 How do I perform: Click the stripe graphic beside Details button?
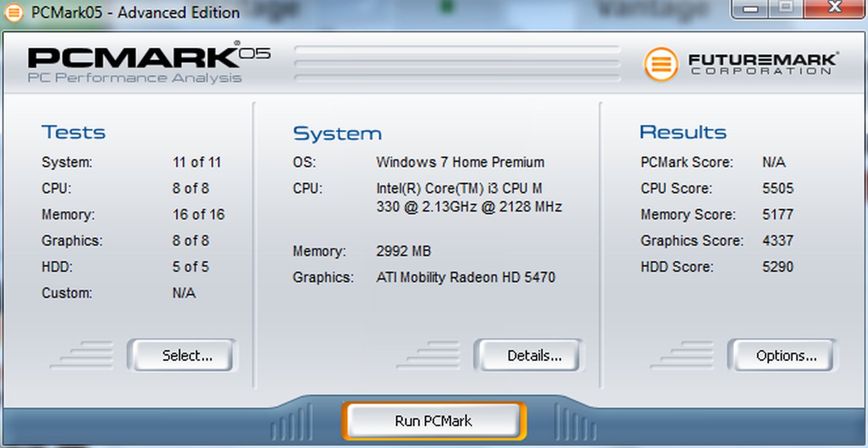click(x=430, y=355)
